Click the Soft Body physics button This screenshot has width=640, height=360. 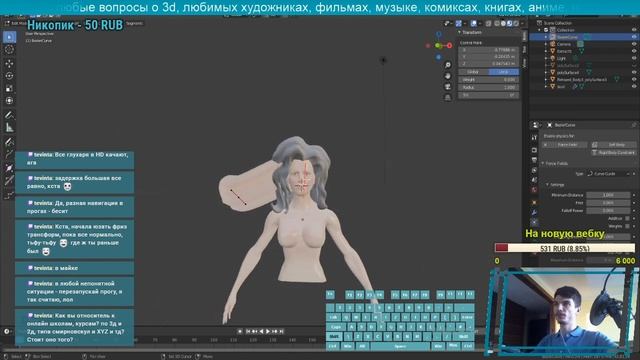pyautogui.click(x=613, y=144)
